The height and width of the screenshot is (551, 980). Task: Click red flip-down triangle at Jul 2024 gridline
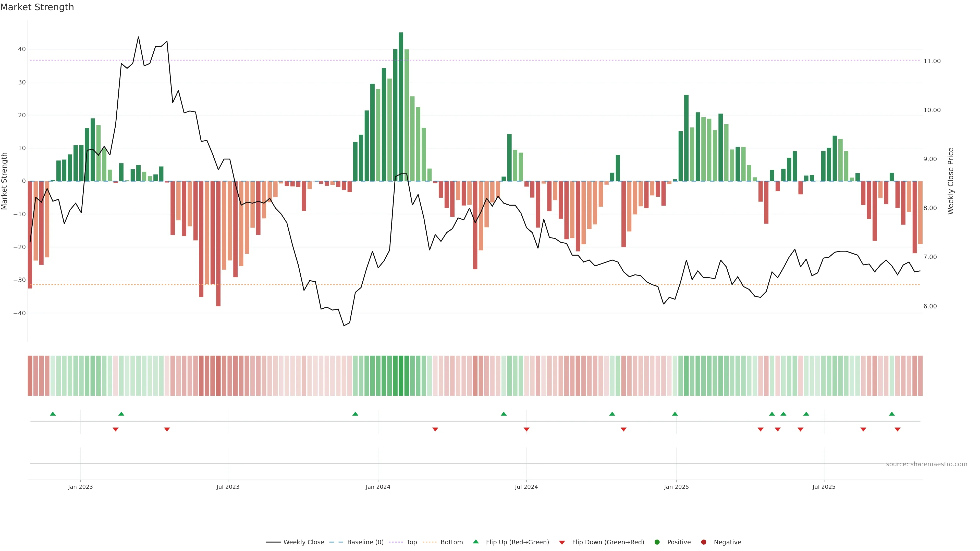pyautogui.click(x=526, y=429)
